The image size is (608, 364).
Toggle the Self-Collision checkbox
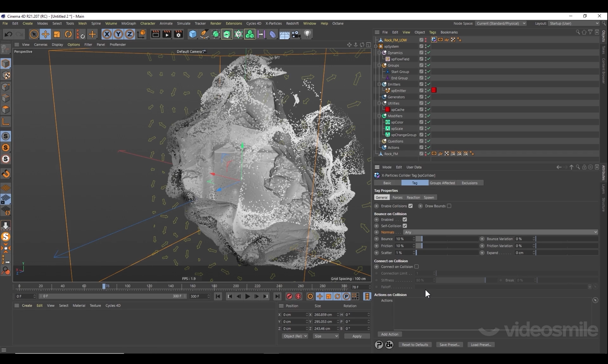[x=405, y=226]
